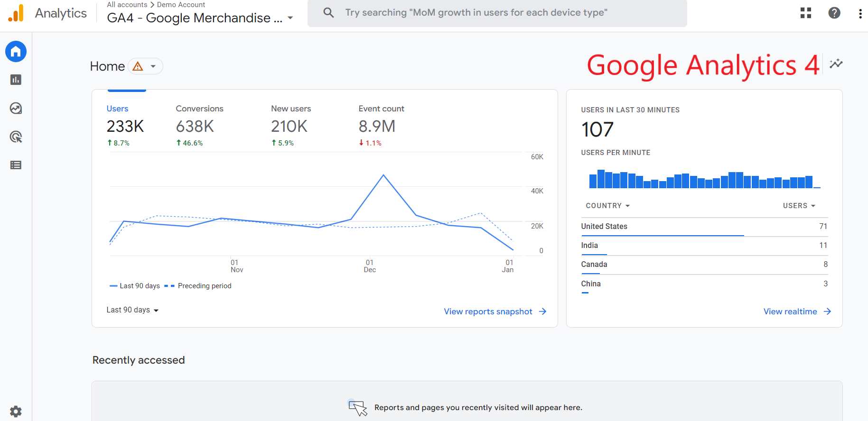868x421 pixels.
Task: Click the India country row
Action: [704, 246]
